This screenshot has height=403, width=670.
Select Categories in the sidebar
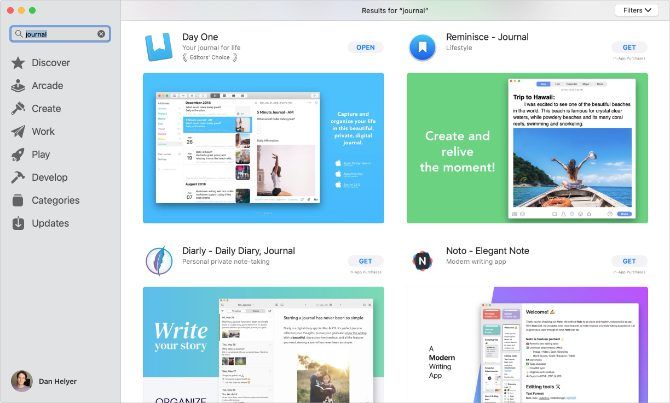tap(56, 200)
